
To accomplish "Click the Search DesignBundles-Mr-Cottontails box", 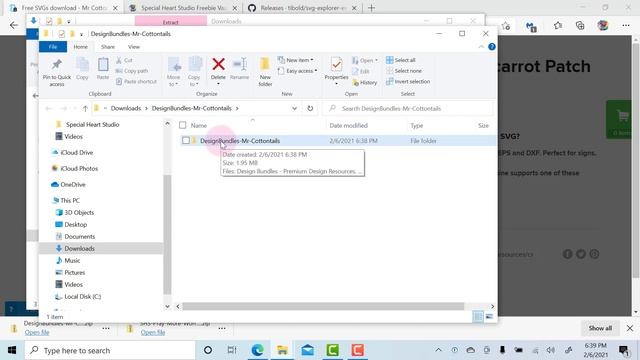I will 408,109.
